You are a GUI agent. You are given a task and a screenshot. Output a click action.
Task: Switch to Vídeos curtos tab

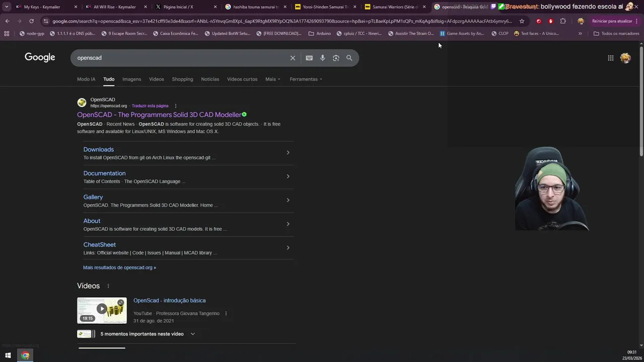point(242,79)
